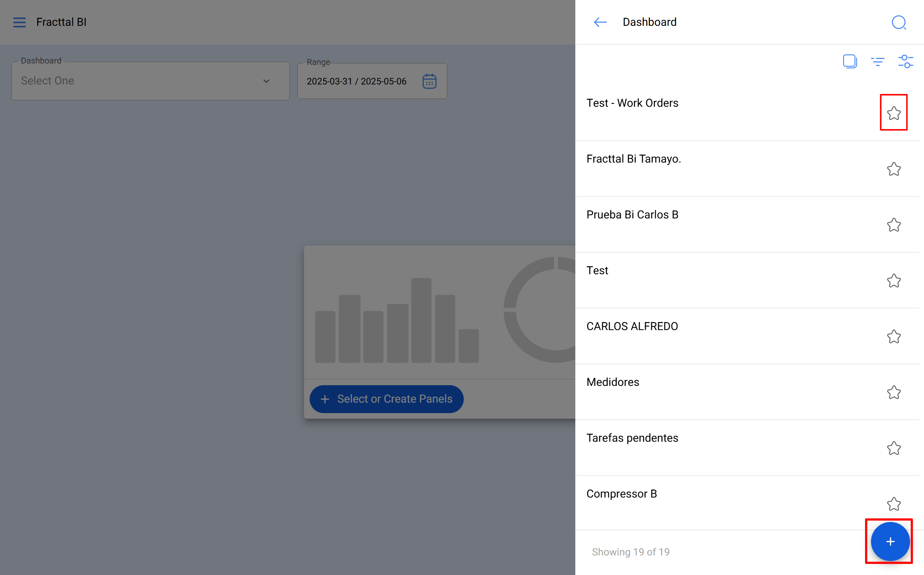The width and height of the screenshot is (924, 575).
Task: Favorite the Tarefas pendentes dashboard
Action: (894, 448)
